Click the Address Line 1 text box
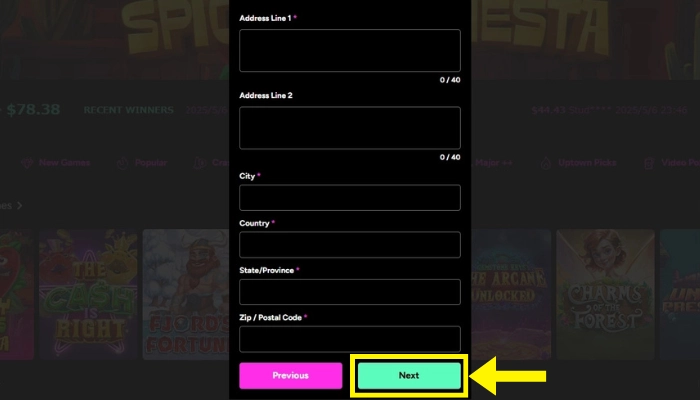This screenshot has height=400, width=700. point(350,50)
